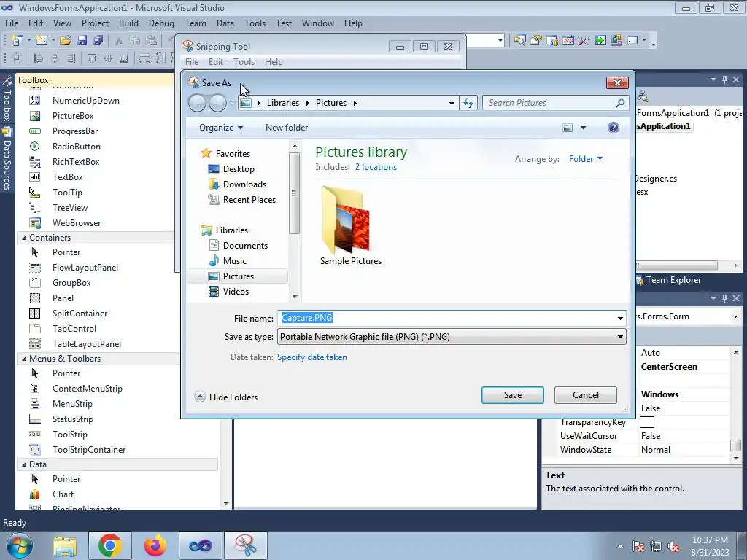Click the Cancel button
This screenshot has width=747, height=560.
(x=586, y=395)
